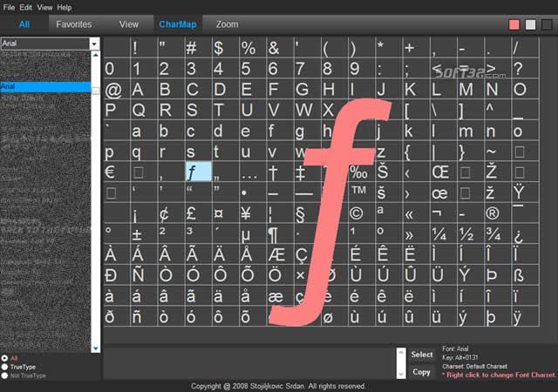Choose the copyright © symbol cell
The image size is (558, 392).
[x=356, y=213]
